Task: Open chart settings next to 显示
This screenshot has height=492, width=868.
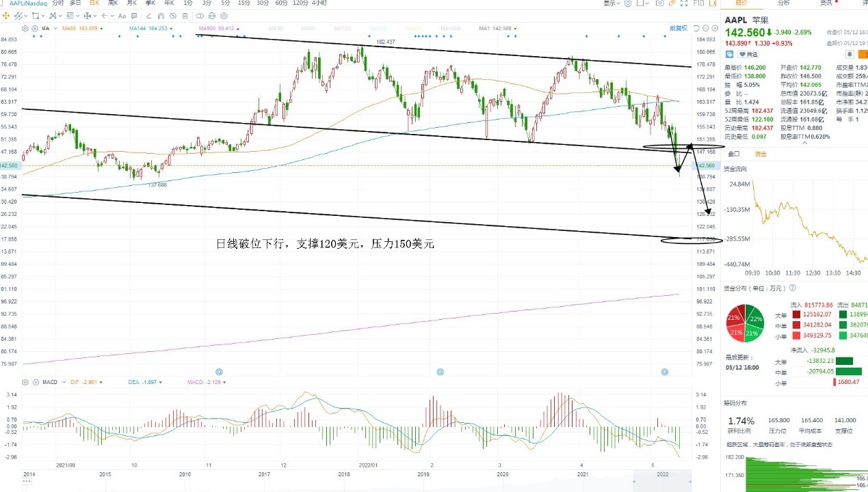Action: (x=628, y=3)
